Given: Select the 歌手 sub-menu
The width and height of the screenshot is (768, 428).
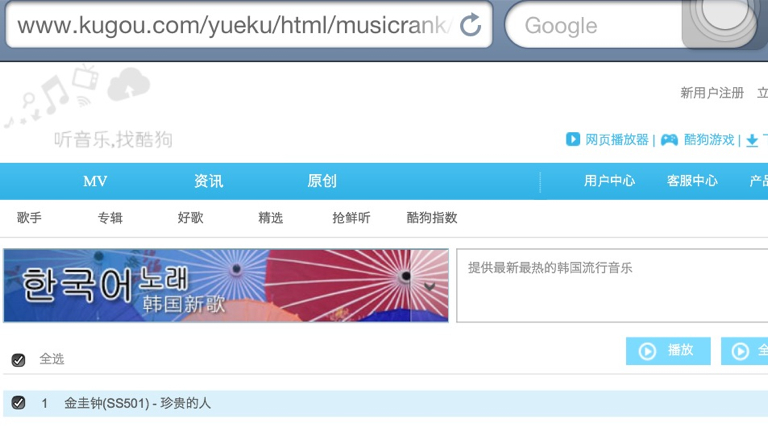Looking at the screenshot, I should point(29,217).
